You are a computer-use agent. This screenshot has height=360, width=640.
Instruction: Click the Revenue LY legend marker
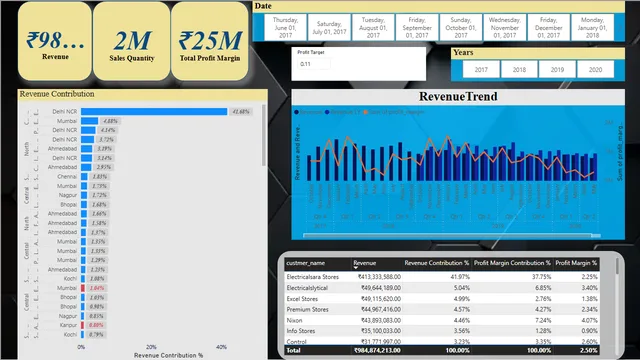(327, 112)
